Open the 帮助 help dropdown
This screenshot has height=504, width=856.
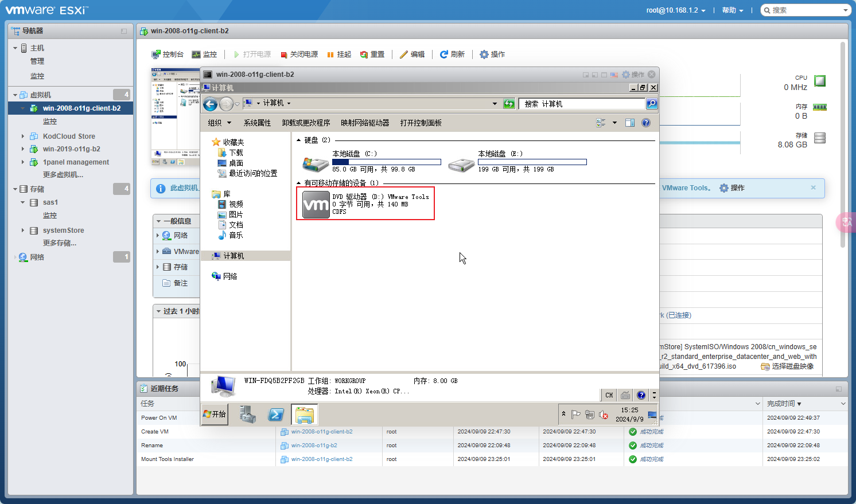click(733, 10)
